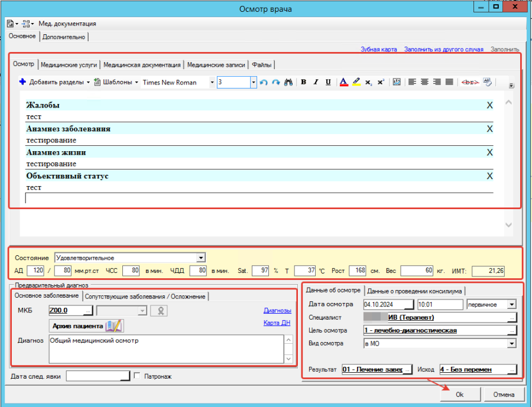Click the Отмена button

click(504, 395)
